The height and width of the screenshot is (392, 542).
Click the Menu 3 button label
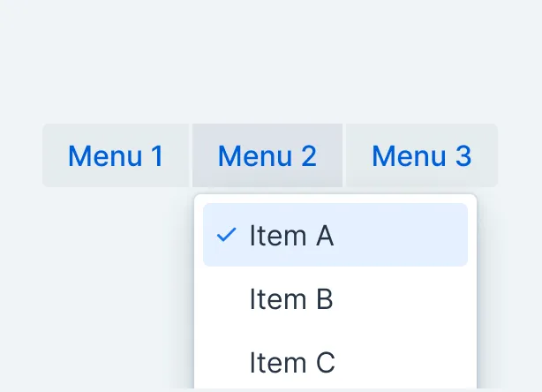pos(421,156)
